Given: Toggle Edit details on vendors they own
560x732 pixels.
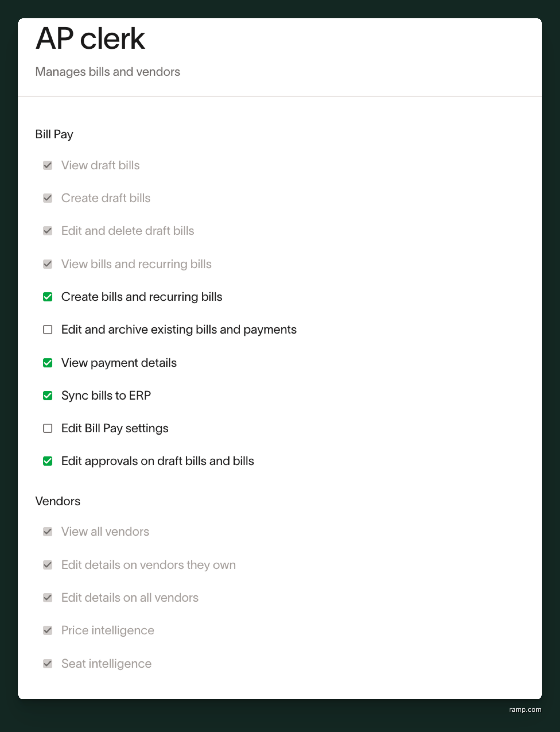Looking at the screenshot, I should click(x=48, y=565).
